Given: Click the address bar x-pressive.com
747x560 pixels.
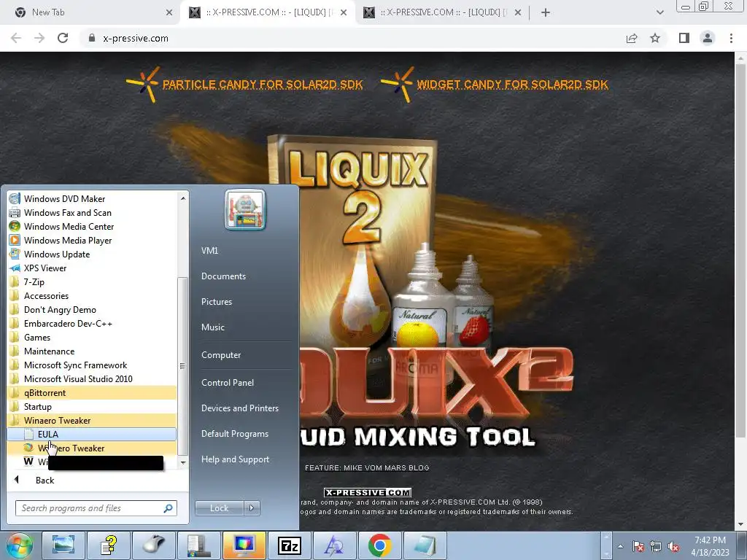Looking at the screenshot, I should tap(135, 38).
